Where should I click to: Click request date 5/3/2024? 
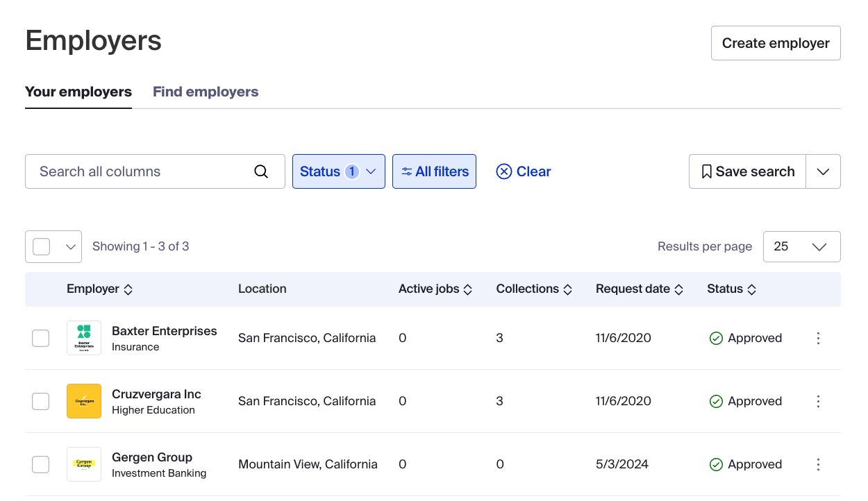(622, 464)
